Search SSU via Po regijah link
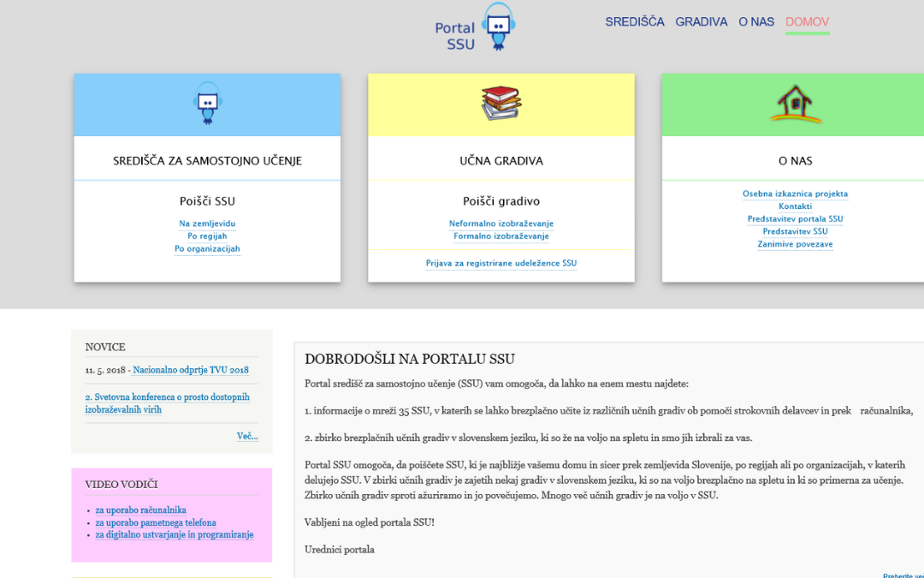The width and height of the screenshot is (924, 578). pos(207,236)
